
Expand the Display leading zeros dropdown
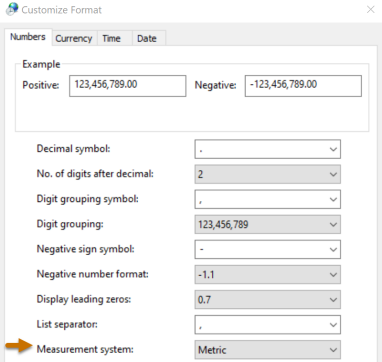coord(267,299)
